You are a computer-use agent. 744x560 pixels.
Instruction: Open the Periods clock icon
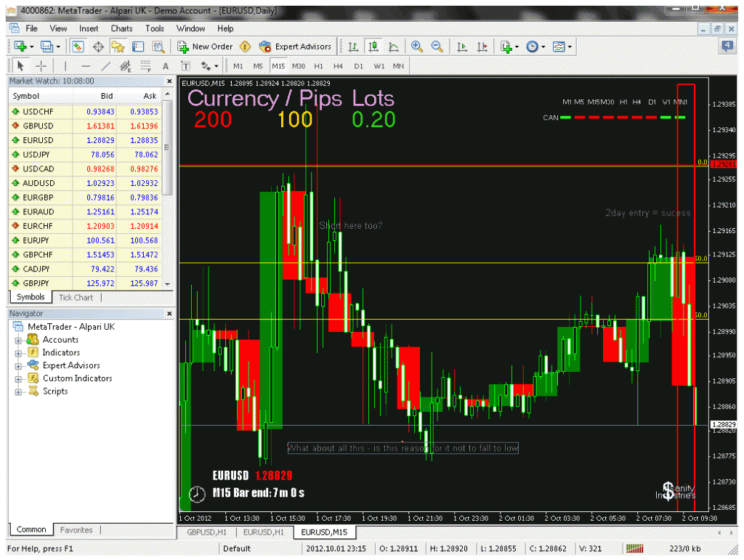(533, 46)
